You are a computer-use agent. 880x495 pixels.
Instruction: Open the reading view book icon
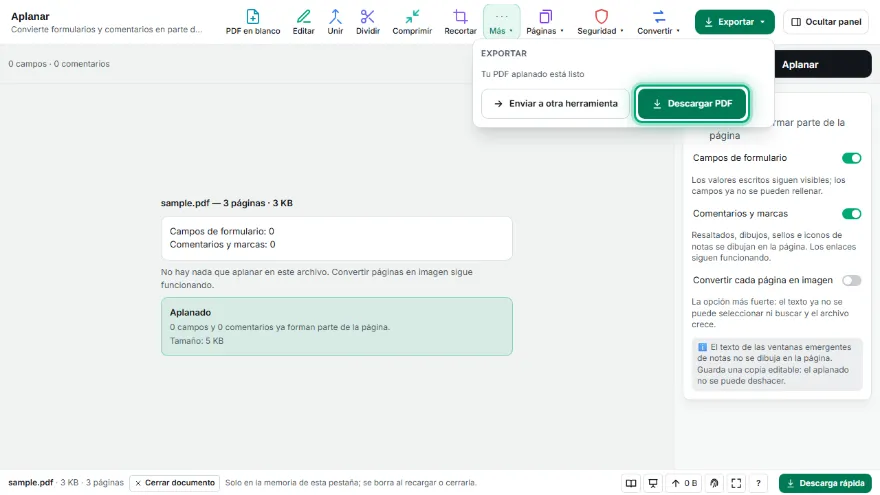(631, 483)
